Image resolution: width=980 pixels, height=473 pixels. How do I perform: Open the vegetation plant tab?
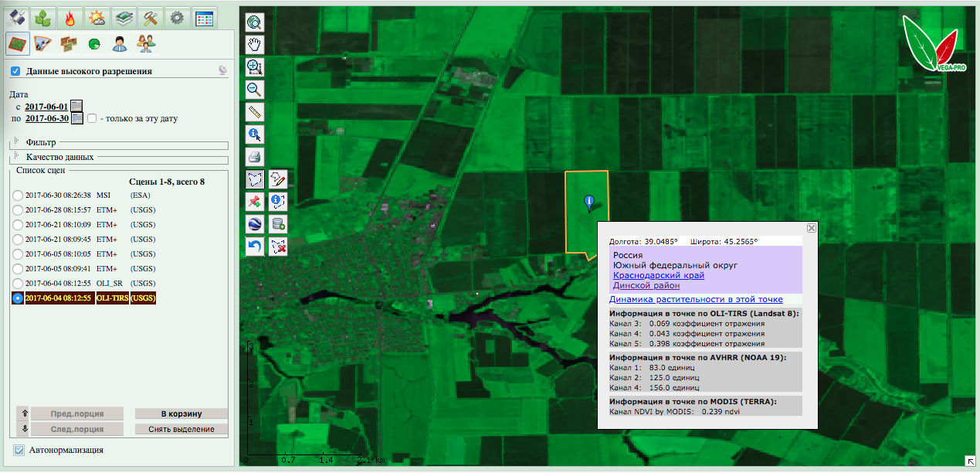click(x=44, y=18)
